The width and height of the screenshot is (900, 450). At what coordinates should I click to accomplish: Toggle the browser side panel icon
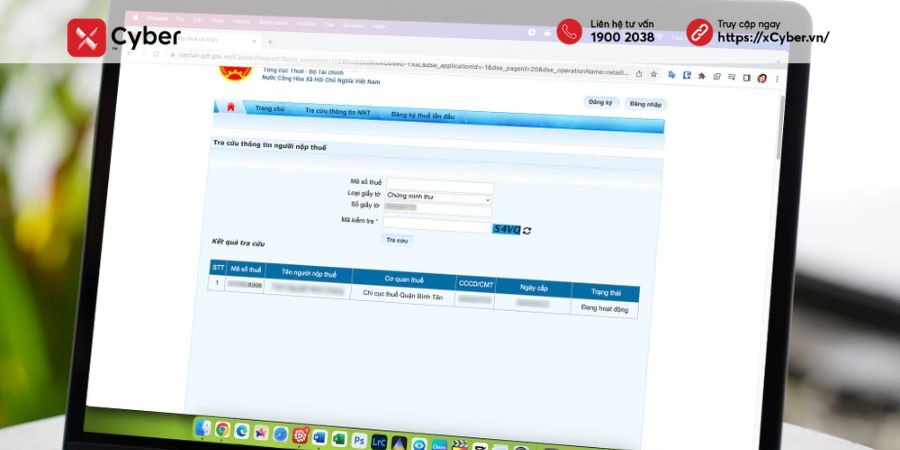point(746,77)
